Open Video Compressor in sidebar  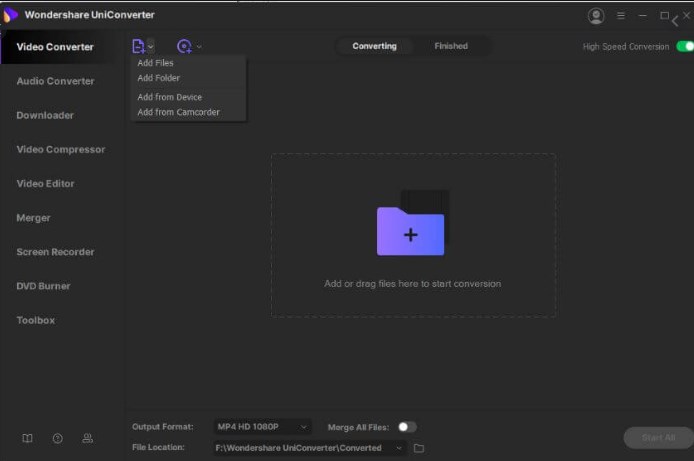(61, 149)
